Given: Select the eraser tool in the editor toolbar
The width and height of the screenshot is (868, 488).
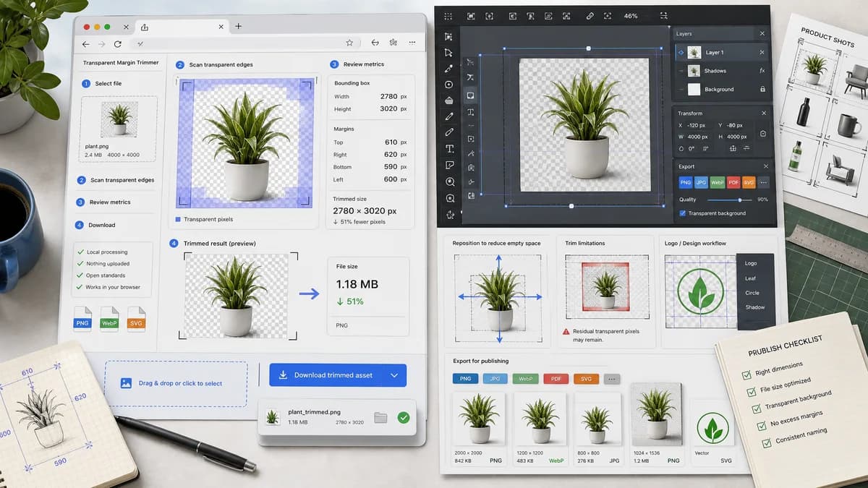Looking at the screenshot, I should [x=448, y=100].
